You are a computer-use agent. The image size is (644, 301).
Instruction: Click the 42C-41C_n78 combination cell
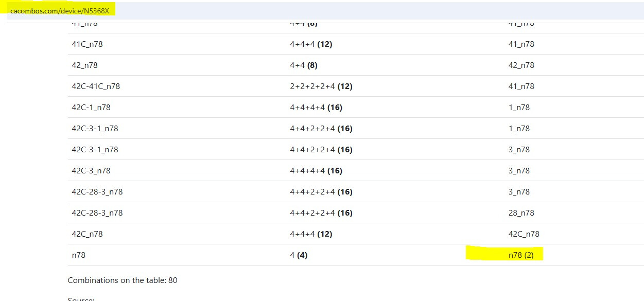[x=96, y=86]
